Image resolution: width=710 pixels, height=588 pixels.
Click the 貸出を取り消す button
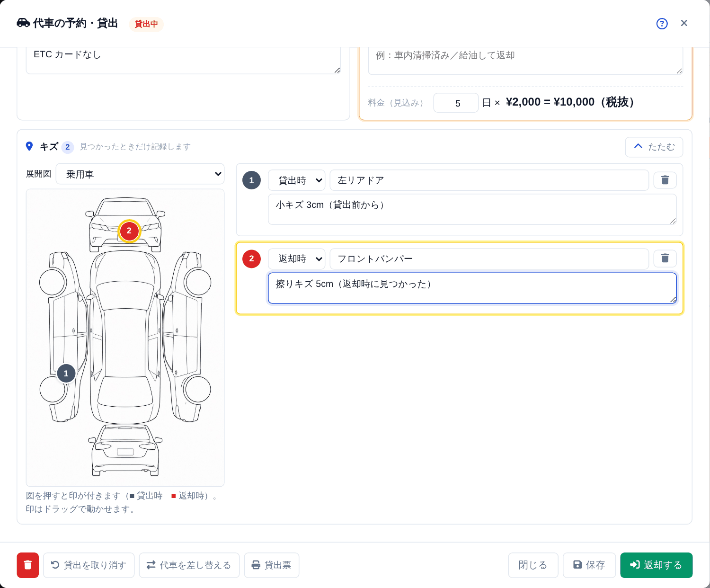click(x=89, y=565)
